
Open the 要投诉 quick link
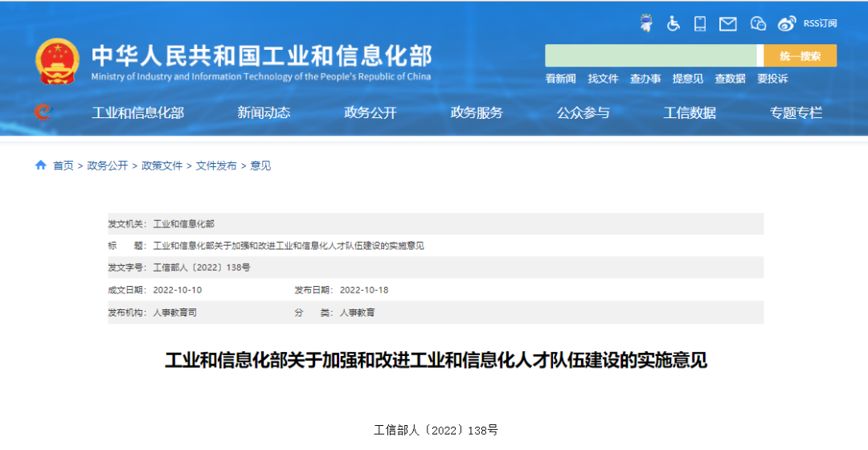point(772,79)
